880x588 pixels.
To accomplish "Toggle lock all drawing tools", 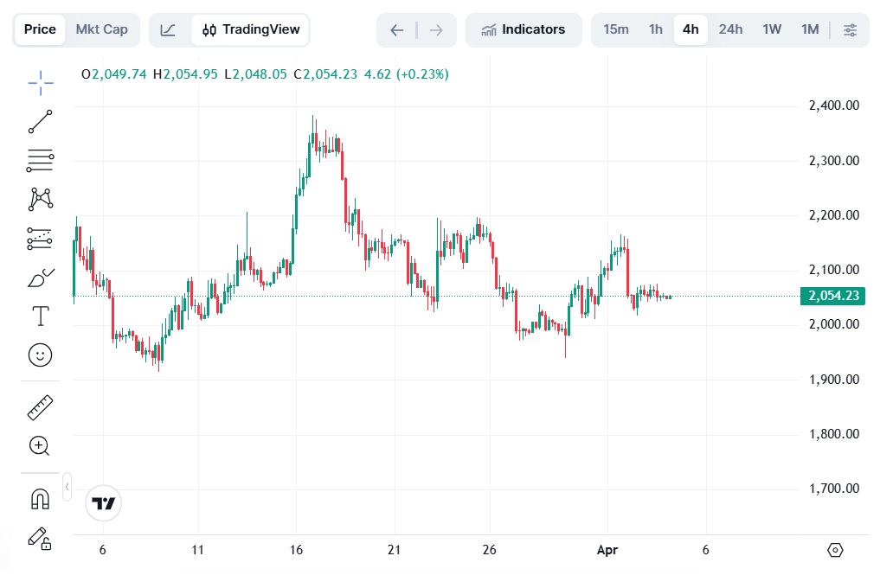I will [41, 539].
